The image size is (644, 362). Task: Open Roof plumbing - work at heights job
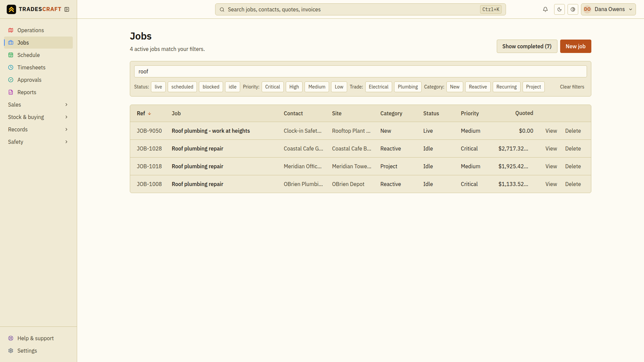[x=211, y=131]
